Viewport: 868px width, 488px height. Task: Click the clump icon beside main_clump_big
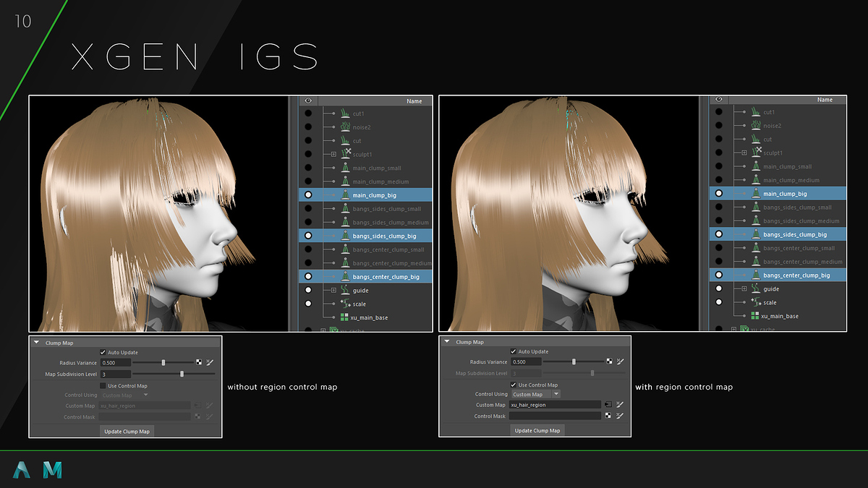[345, 196]
